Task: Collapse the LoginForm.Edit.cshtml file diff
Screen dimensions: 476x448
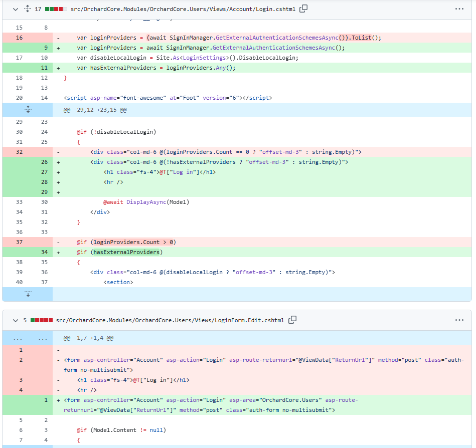Action: click(x=16, y=320)
